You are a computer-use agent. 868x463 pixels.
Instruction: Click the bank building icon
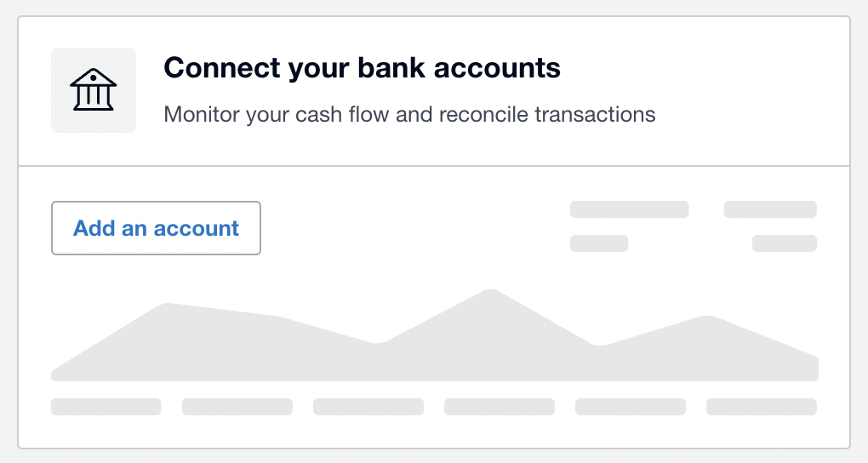pyautogui.click(x=94, y=90)
